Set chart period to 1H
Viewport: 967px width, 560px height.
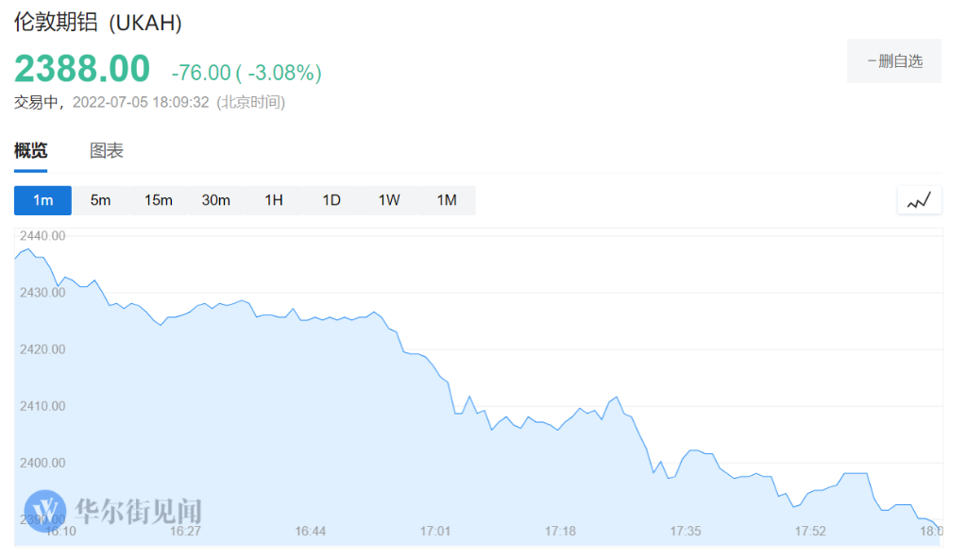tap(274, 200)
